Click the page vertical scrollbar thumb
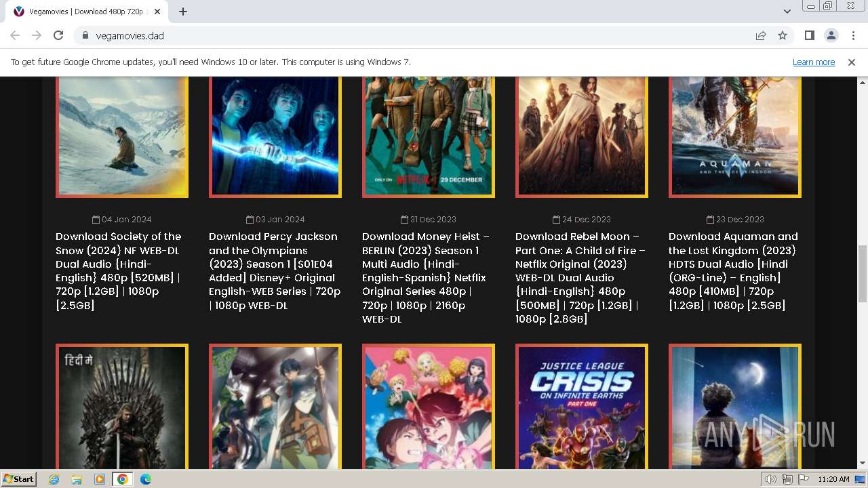868x488 pixels. pos(863,274)
